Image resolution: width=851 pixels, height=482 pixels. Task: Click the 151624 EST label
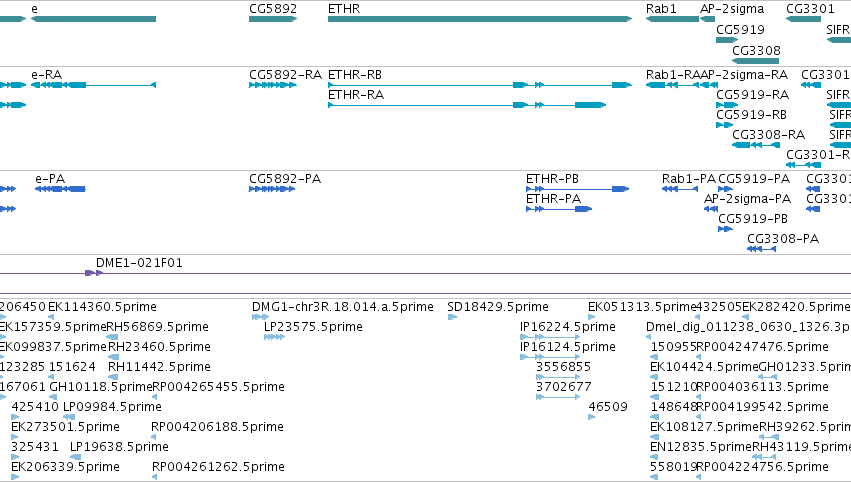(72, 367)
